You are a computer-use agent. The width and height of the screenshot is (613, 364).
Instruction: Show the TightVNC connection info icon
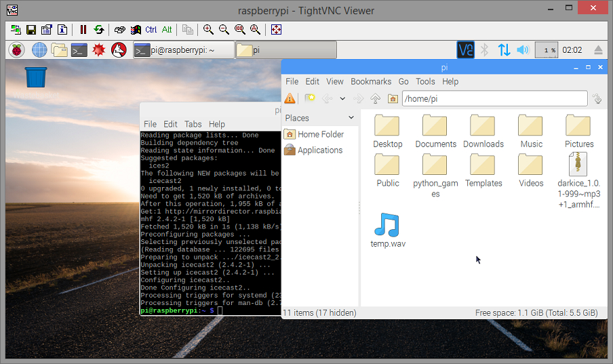(62, 30)
